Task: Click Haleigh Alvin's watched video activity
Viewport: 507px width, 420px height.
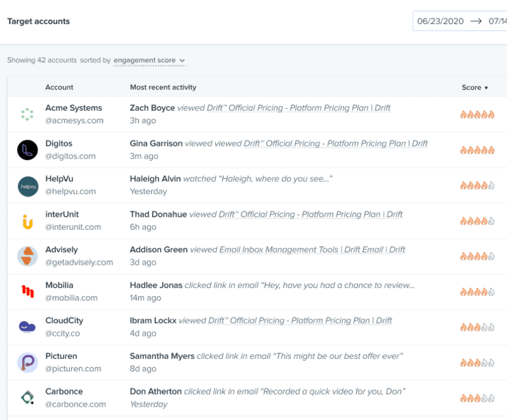Action: 231,179
